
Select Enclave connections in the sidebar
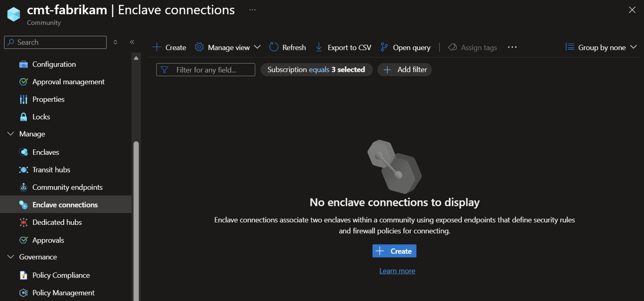pyautogui.click(x=66, y=204)
